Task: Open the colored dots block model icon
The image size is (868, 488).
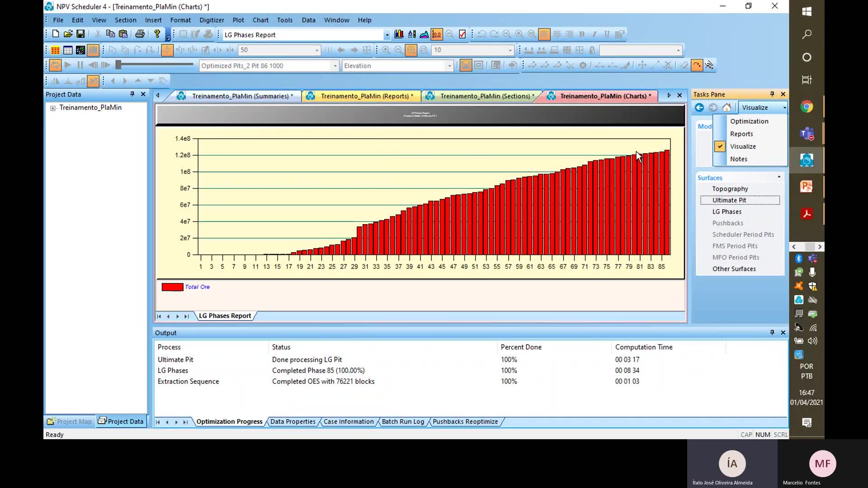Action: click(x=80, y=50)
